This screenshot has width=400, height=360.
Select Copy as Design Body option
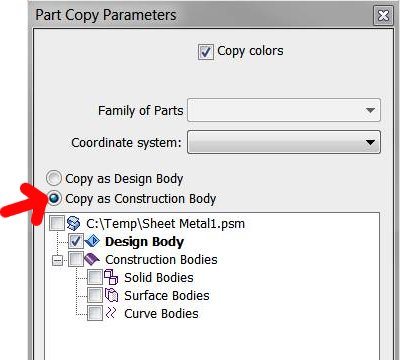pos(54,178)
